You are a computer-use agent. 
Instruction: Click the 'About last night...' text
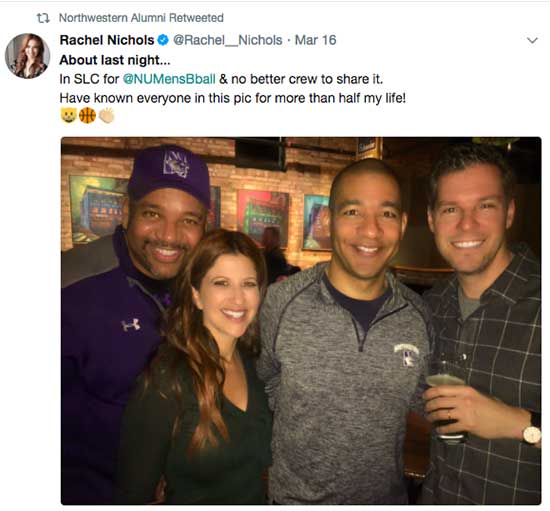click(115, 60)
